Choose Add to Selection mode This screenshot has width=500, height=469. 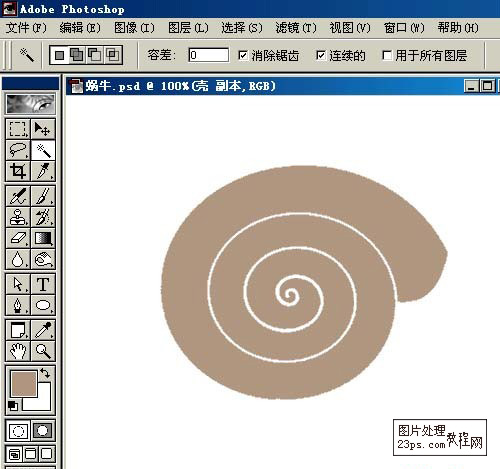click(x=77, y=55)
